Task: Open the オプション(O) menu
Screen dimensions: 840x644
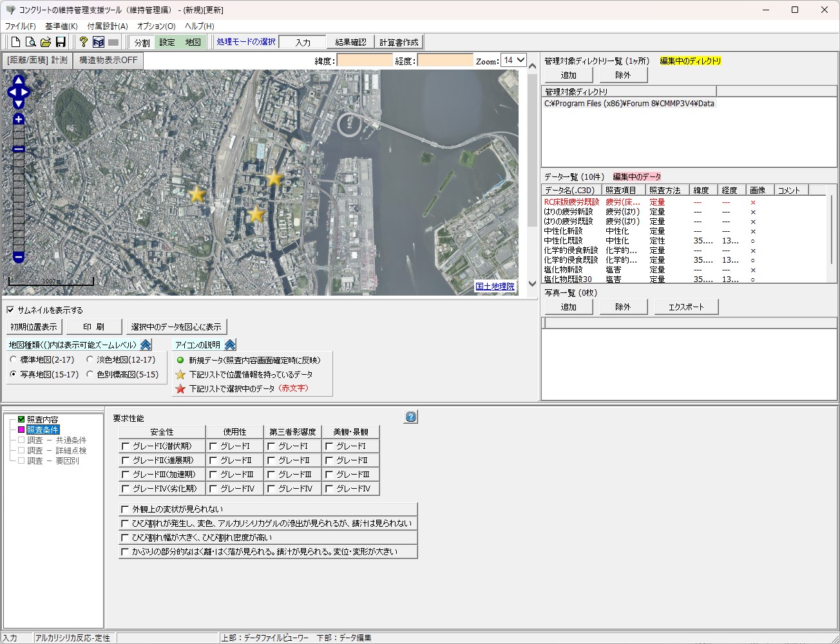Action: click(x=156, y=26)
